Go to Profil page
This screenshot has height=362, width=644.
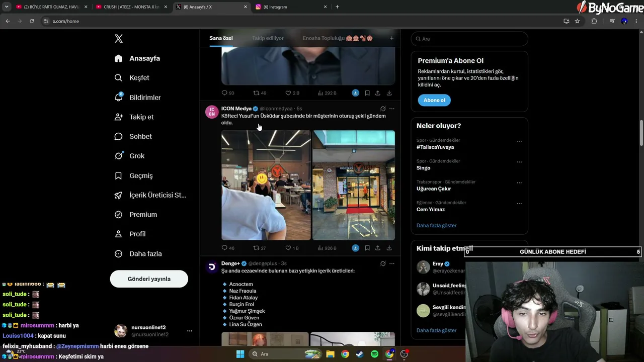coord(130,234)
